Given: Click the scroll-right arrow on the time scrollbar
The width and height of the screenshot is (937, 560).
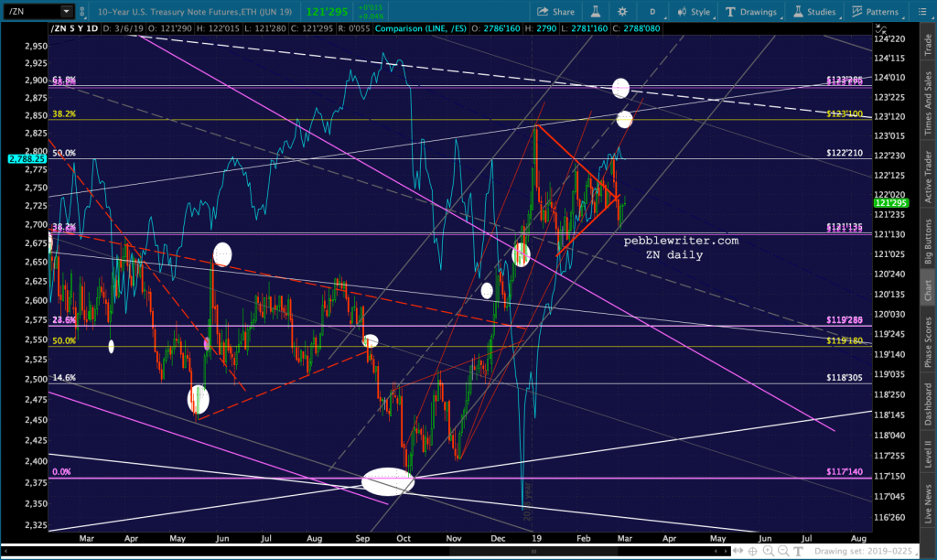Looking at the screenshot, I should [x=727, y=552].
